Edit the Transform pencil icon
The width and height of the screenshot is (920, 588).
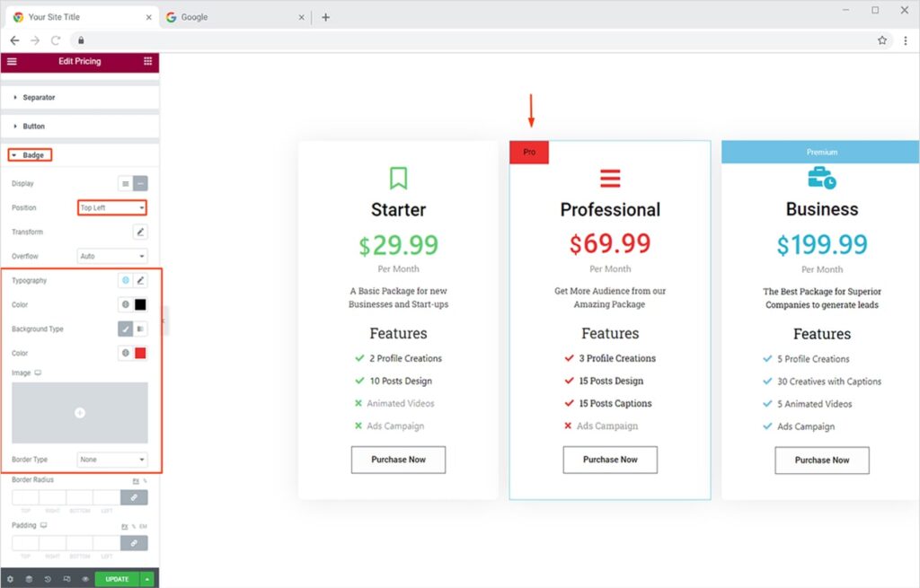[140, 232]
